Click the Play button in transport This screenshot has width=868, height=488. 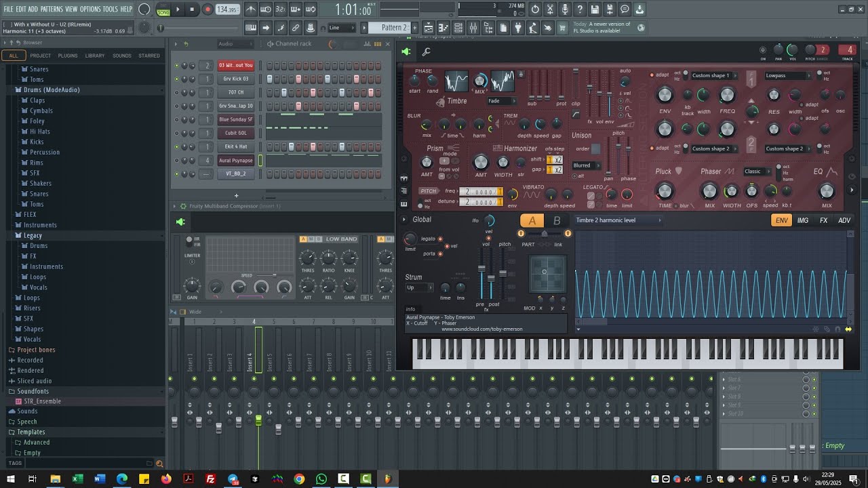[x=178, y=9]
